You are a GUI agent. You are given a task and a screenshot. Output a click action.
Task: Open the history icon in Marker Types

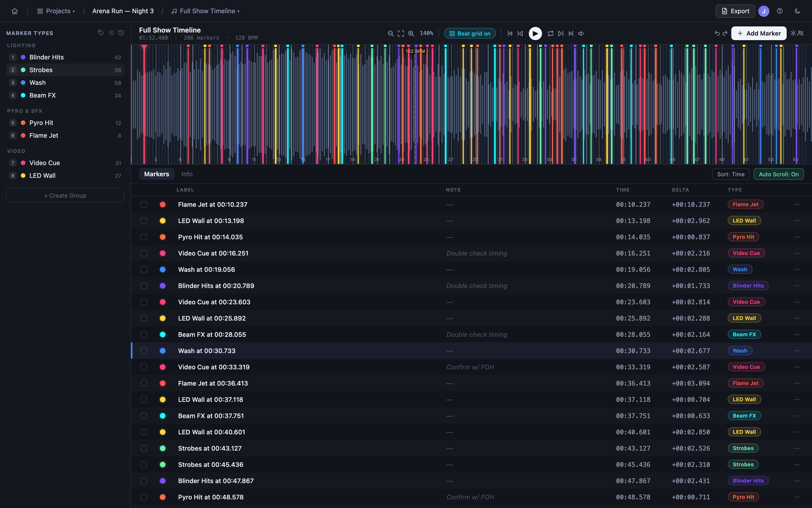(x=121, y=33)
